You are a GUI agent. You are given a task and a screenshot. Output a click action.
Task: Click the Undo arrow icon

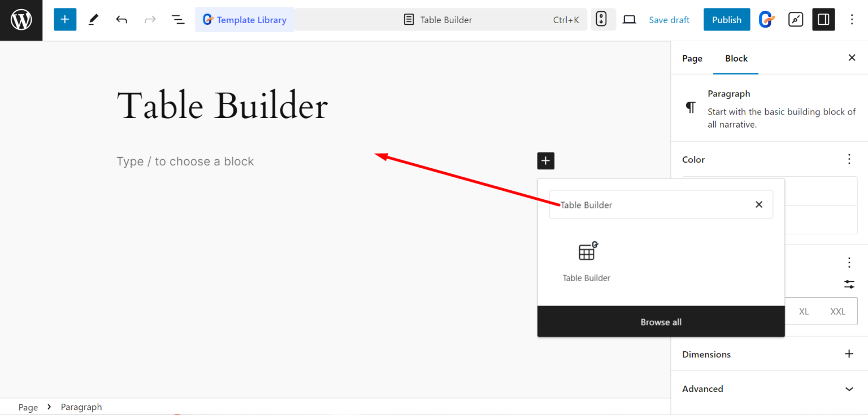coord(121,19)
